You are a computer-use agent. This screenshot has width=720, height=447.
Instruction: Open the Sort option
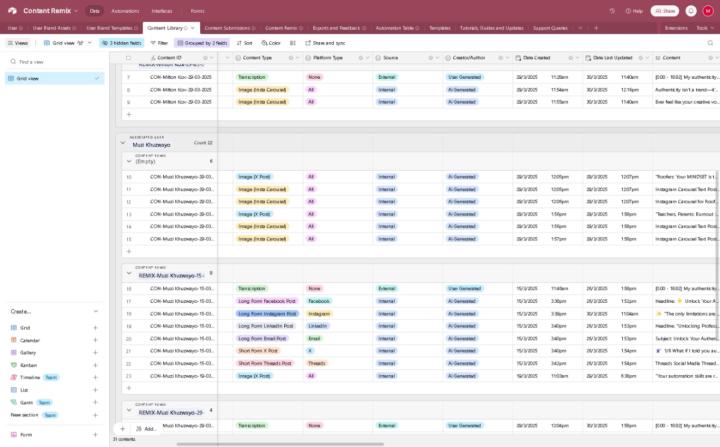[x=244, y=43]
